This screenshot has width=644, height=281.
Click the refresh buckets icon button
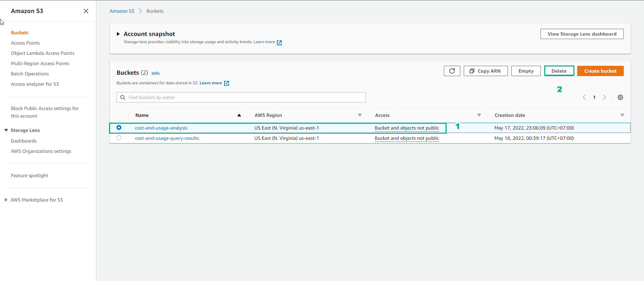(x=452, y=71)
